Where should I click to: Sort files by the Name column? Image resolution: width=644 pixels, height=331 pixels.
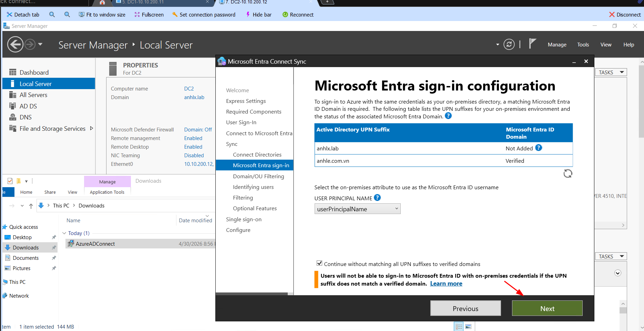pos(73,221)
